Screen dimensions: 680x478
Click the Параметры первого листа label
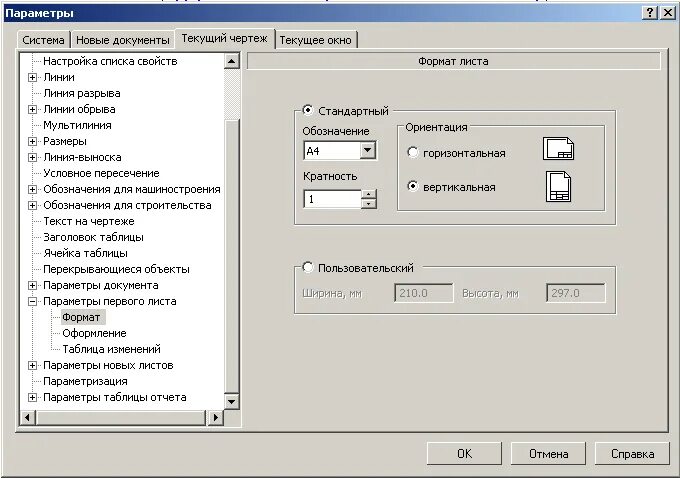click(110, 301)
